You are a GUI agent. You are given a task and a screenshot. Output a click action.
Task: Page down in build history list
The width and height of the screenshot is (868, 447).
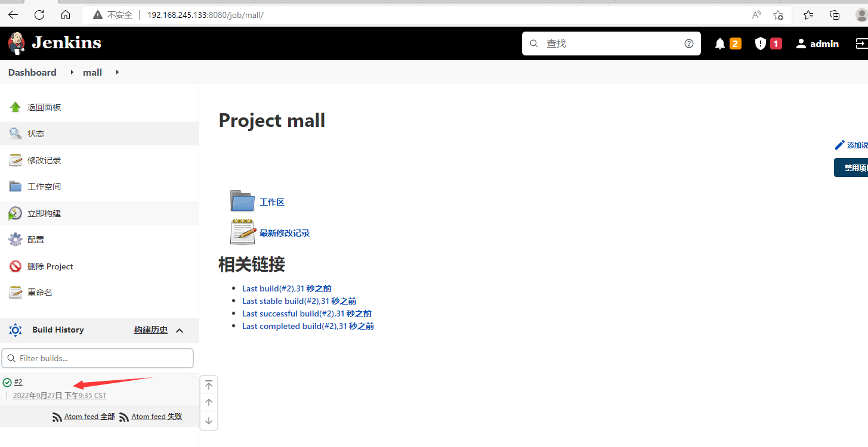click(x=209, y=420)
